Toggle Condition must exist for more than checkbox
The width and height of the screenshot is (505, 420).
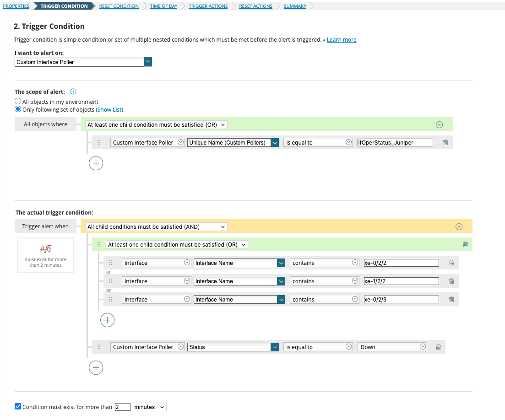pyautogui.click(x=18, y=406)
